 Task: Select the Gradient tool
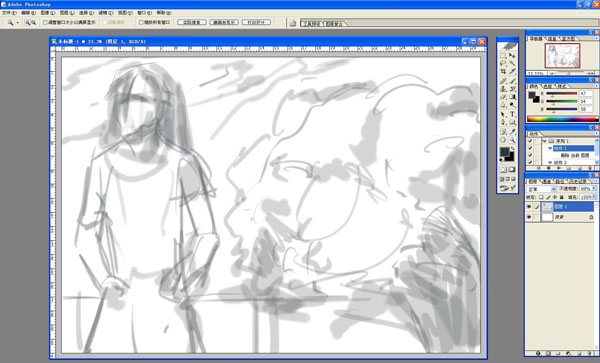512,97
